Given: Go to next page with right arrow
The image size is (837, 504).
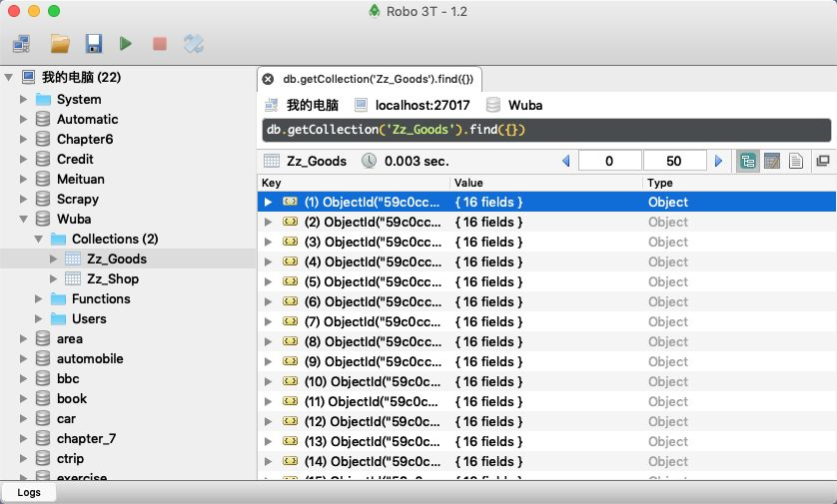Looking at the screenshot, I should click(x=718, y=161).
